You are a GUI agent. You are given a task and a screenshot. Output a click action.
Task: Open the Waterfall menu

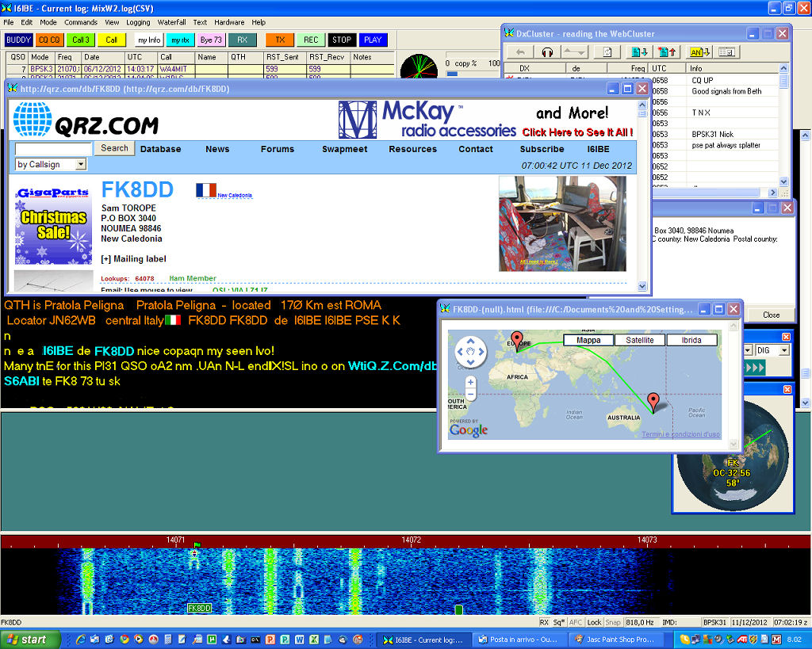tap(171, 22)
